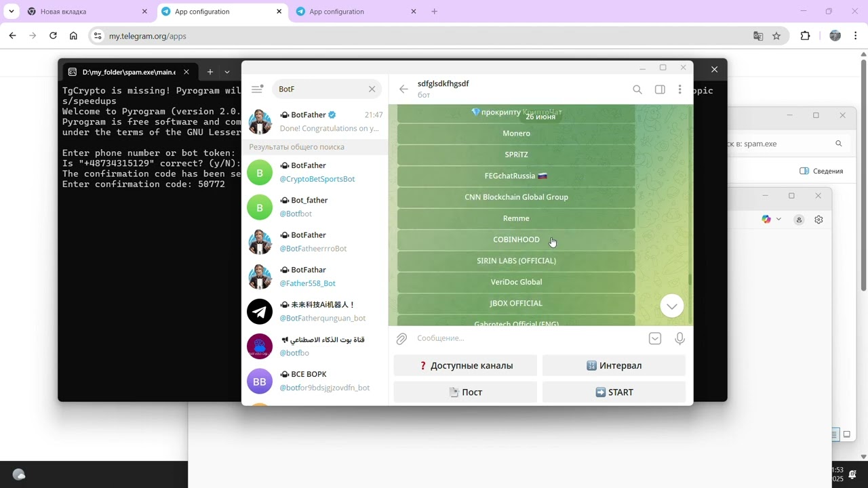868x488 pixels.
Task: Open the @BotFatheerrroBot result
Action: tap(315, 242)
